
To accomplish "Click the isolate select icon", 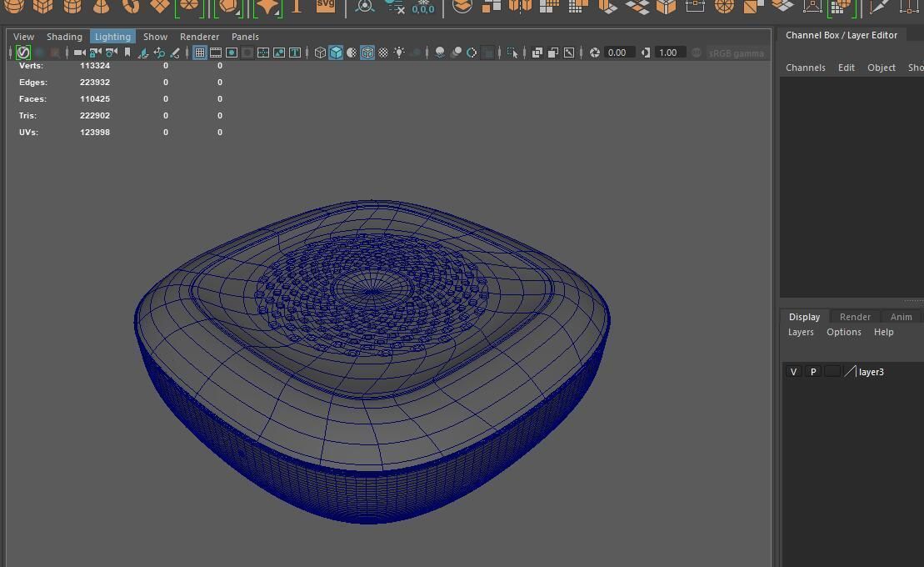I will [x=512, y=53].
